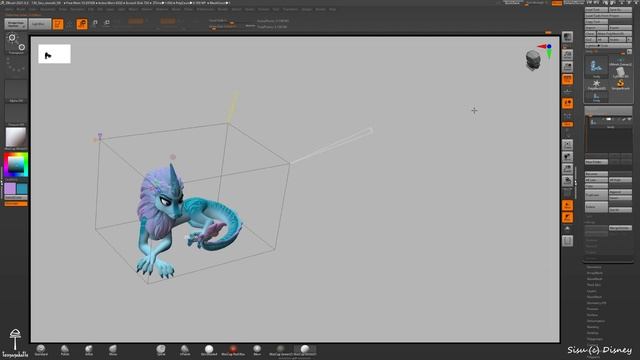Toggle the small orange XYZ rotation button
Image resolution: width=640 pixels, height=360 pixels.
point(567,124)
